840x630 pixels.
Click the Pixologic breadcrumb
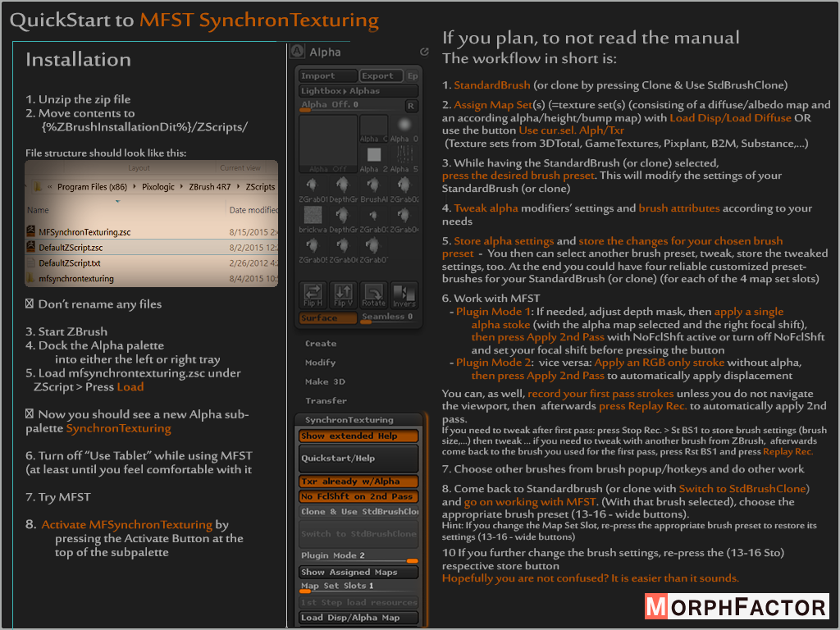tap(158, 187)
